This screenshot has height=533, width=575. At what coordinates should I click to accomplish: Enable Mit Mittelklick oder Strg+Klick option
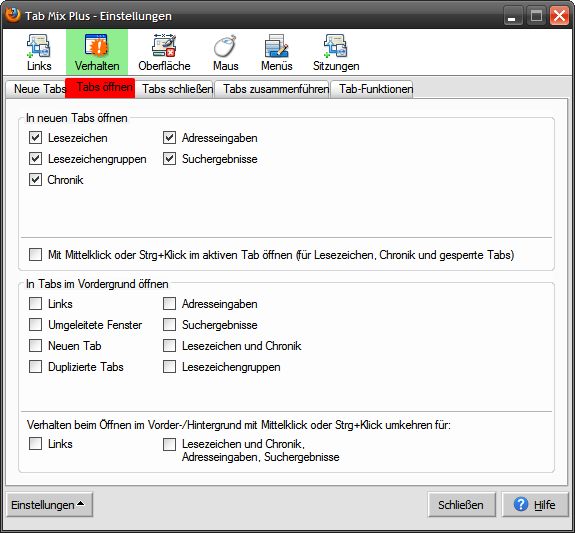pyautogui.click(x=35, y=255)
